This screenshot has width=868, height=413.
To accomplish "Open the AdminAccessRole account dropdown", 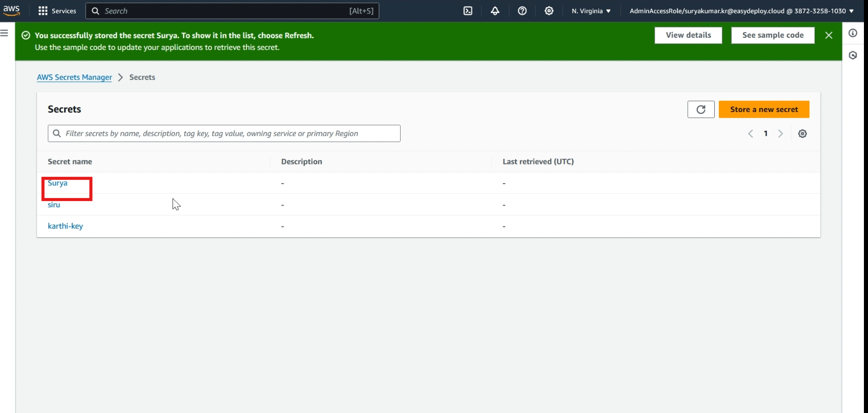I will click(x=742, y=11).
